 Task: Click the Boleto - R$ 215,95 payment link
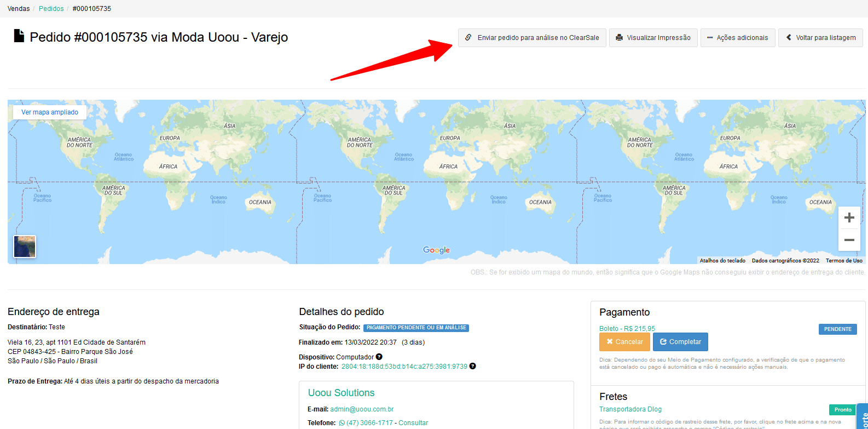627,329
